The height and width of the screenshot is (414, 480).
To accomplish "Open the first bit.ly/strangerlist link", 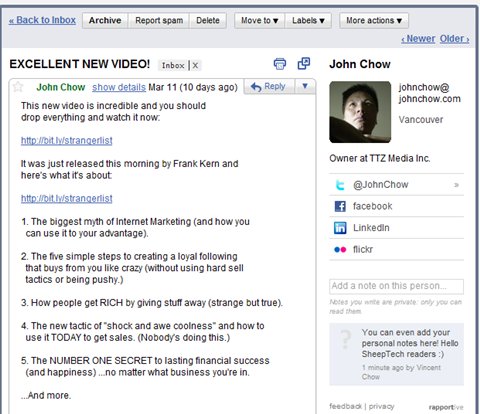I will 67,140.
